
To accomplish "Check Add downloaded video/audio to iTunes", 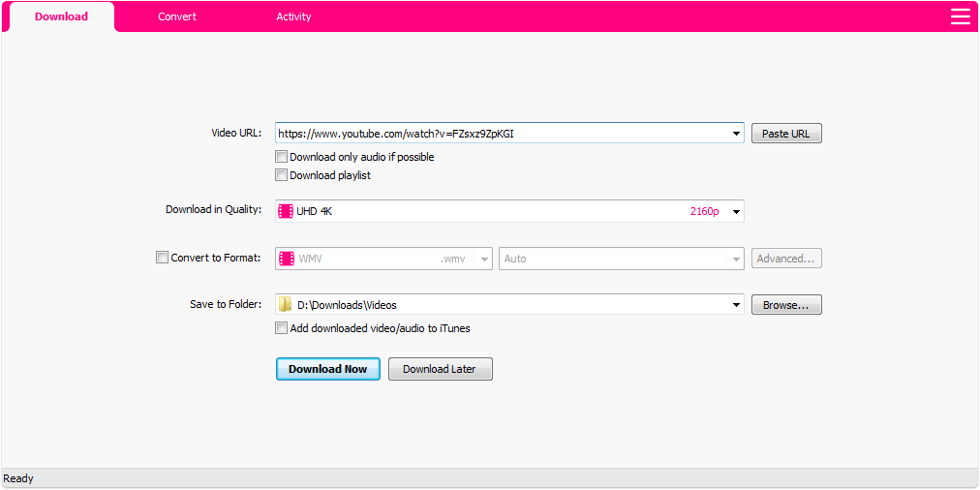I will click(x=281, y=328).
